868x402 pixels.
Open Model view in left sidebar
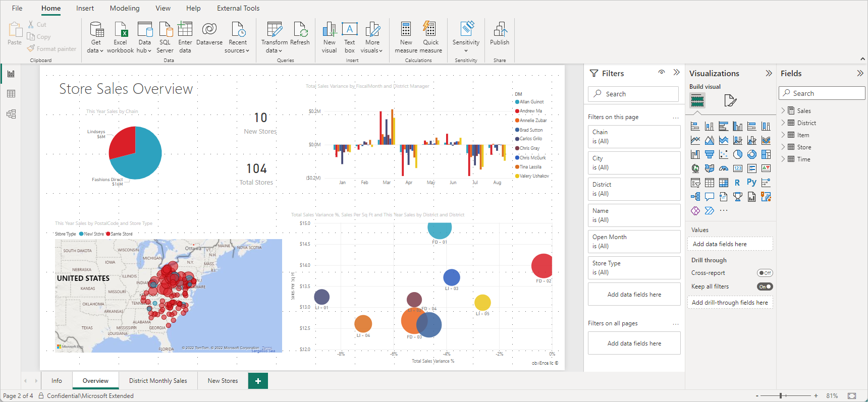(11, 114)
